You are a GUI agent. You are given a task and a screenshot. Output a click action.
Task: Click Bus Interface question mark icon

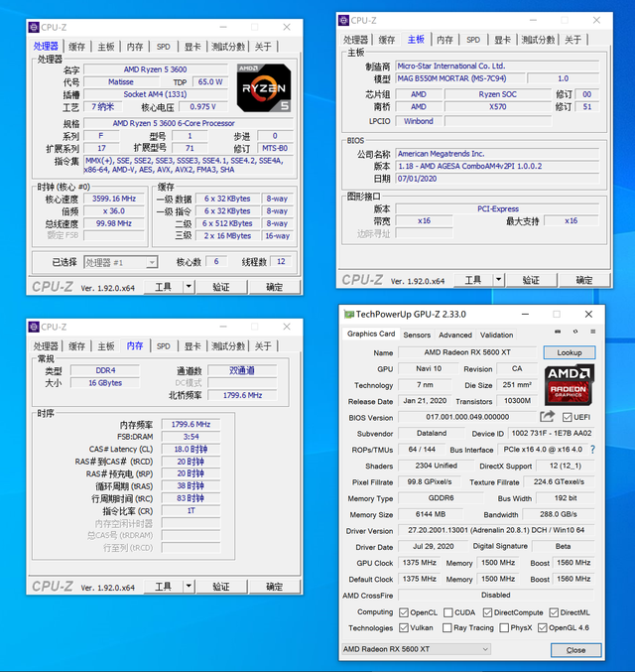[592, 449]
